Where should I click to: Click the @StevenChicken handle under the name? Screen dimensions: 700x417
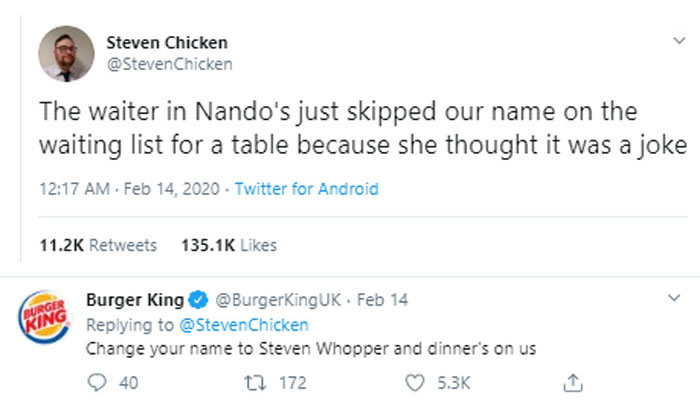(x=169, y=64)
